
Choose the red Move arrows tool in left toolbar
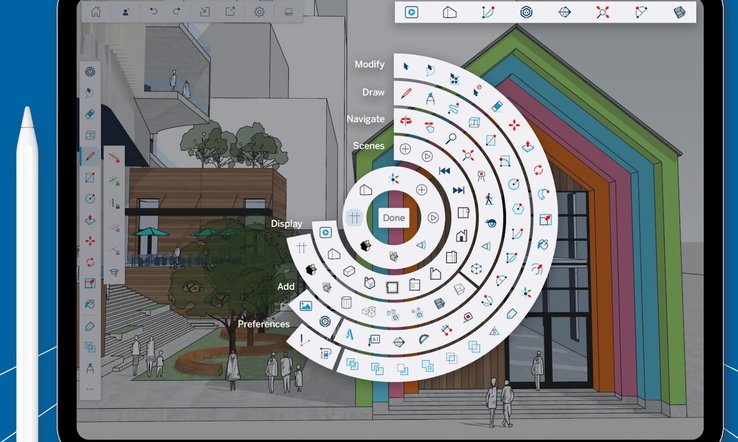[90, 241]
